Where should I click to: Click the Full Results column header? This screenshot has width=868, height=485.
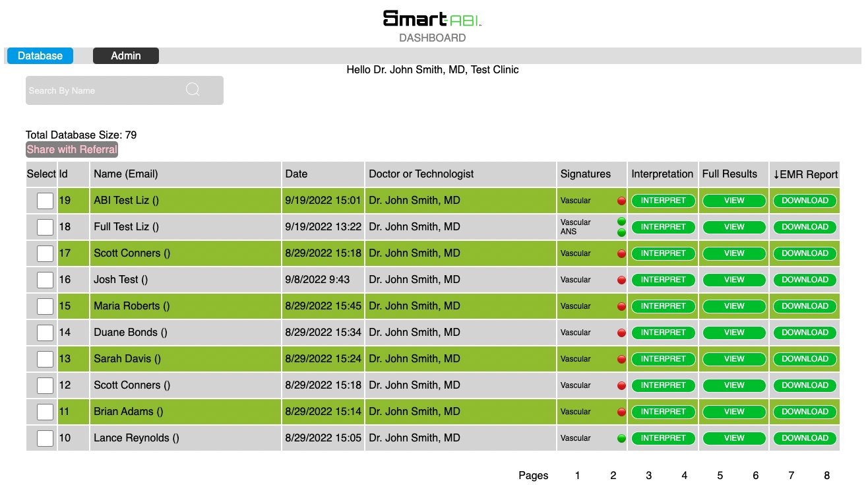[734, 174]
